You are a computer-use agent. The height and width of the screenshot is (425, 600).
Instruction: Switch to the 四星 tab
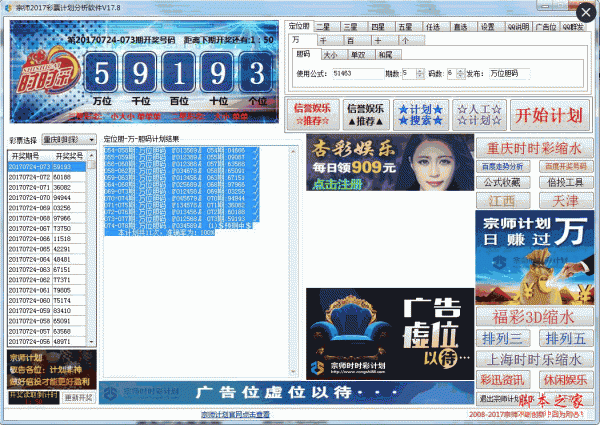(x=380, y=26)
